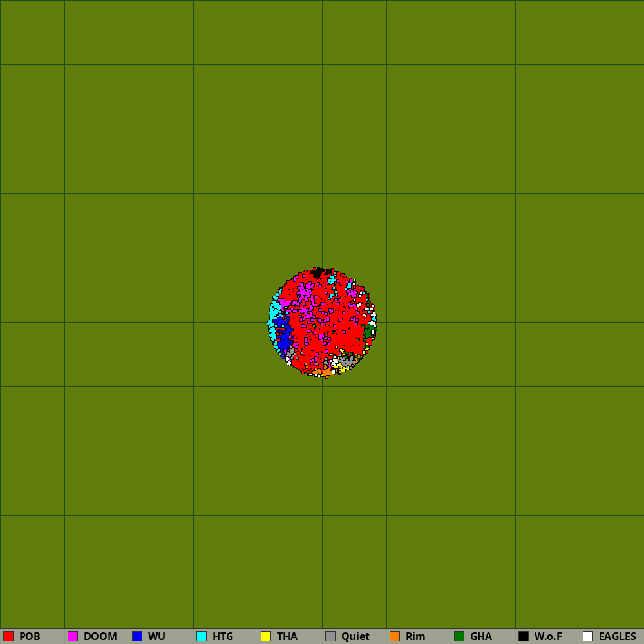Select the POB label in the legend
The width and height of the screenshot is (644, 644).
[x=30, y=636]
